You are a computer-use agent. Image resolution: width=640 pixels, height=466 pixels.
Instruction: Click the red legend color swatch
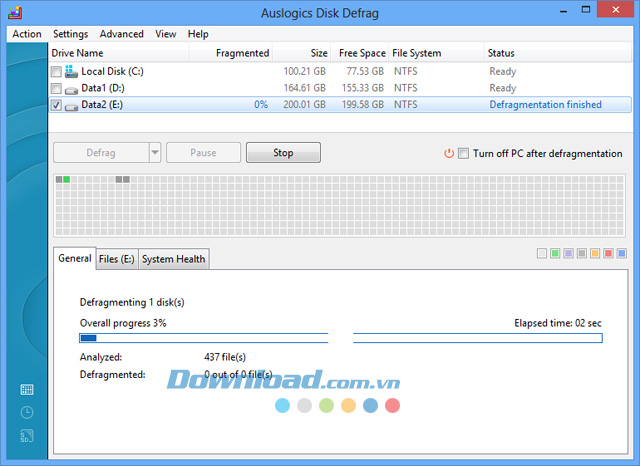[608, 253]
